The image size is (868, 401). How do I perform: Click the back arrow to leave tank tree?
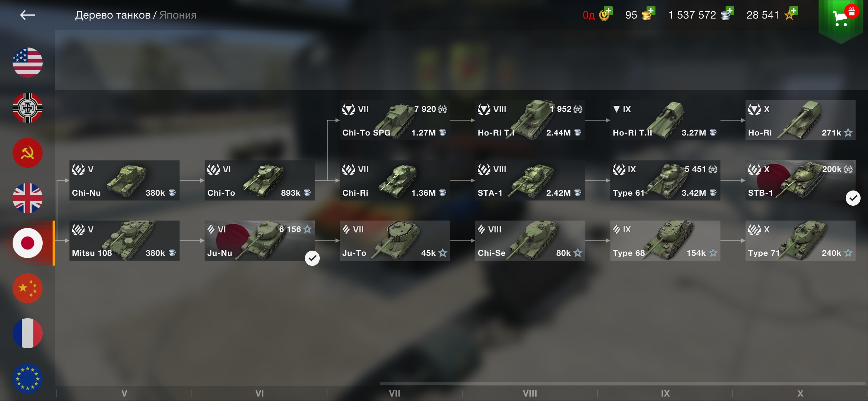pos(27,15)
